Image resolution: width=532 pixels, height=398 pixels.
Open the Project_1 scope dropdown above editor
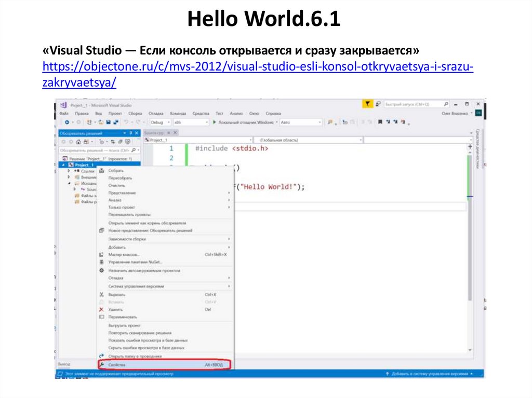pos(198,140)
